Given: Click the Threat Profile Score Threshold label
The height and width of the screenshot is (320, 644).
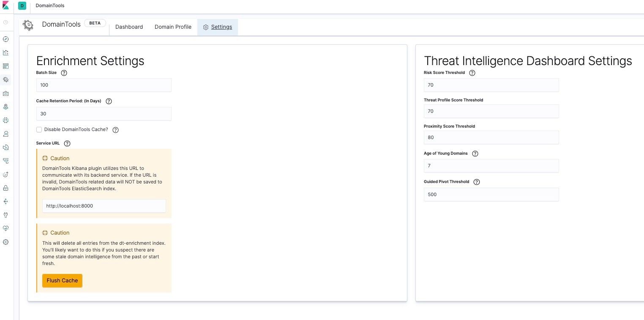Looking at the screenshot, I should point(453,100).
